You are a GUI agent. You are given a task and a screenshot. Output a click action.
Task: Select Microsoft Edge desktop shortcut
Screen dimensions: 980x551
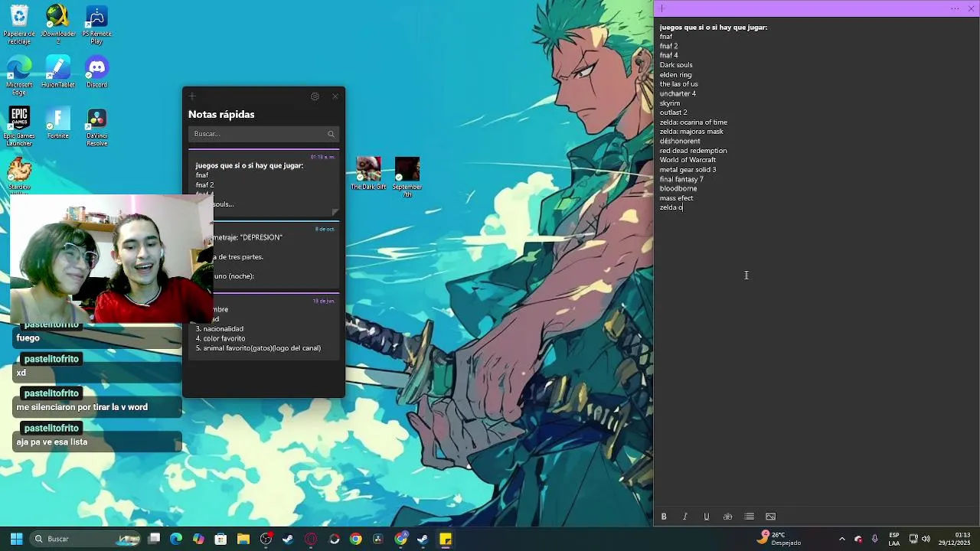[x=19, y=76]
